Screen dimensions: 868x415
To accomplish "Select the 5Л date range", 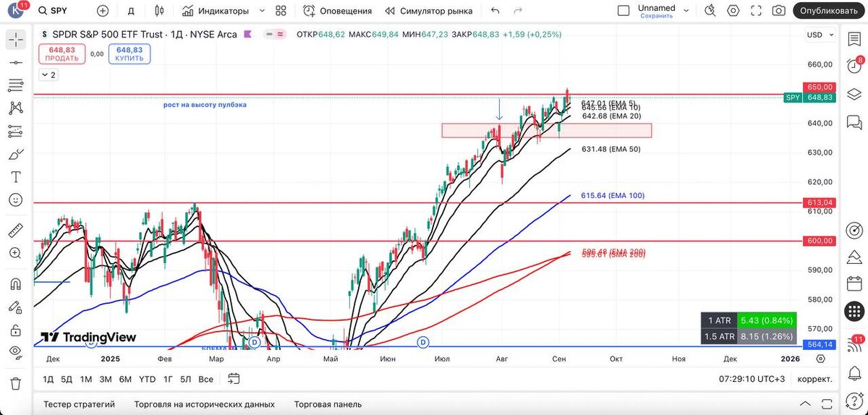I will pos(186,379).
